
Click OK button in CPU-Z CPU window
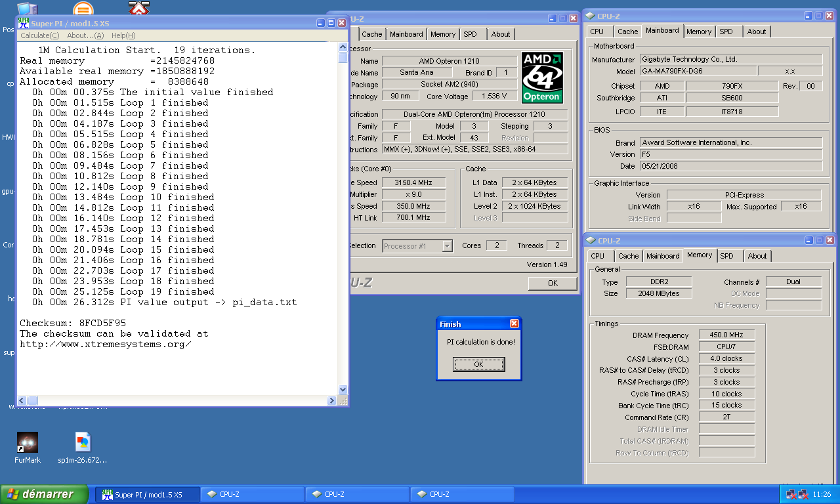[553, 283]
